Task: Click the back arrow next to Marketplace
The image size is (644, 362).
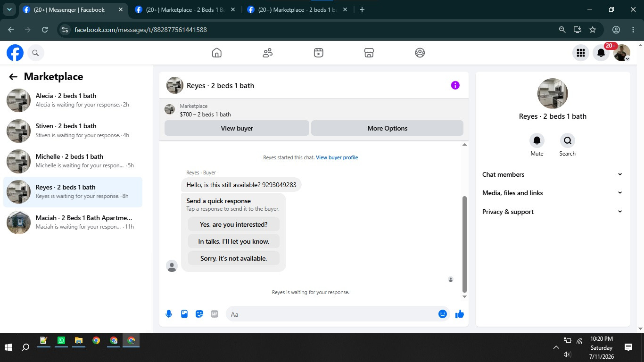Action: tap(13, 77)
